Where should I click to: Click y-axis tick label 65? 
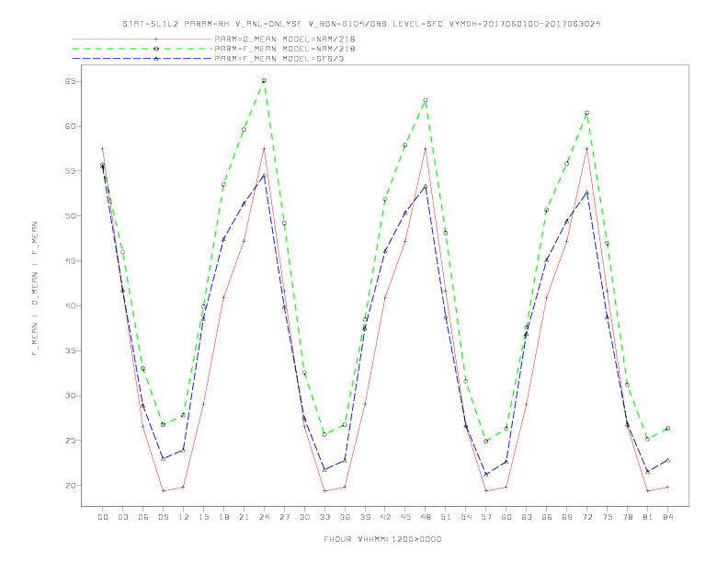pyautogui.click(x=71, y=81)
